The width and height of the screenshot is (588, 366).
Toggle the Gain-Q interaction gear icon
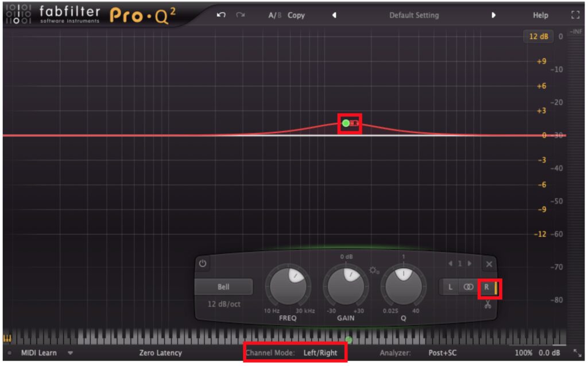point(374,270)
